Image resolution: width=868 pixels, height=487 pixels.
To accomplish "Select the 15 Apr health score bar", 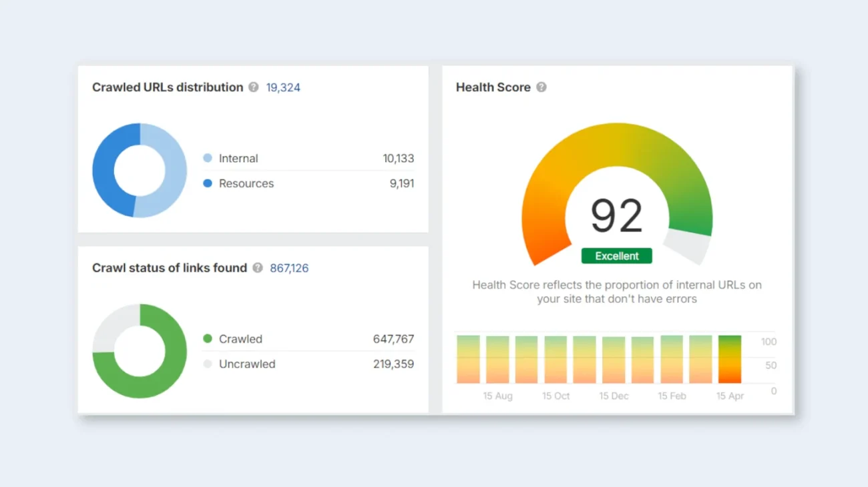I will point(730,359).
